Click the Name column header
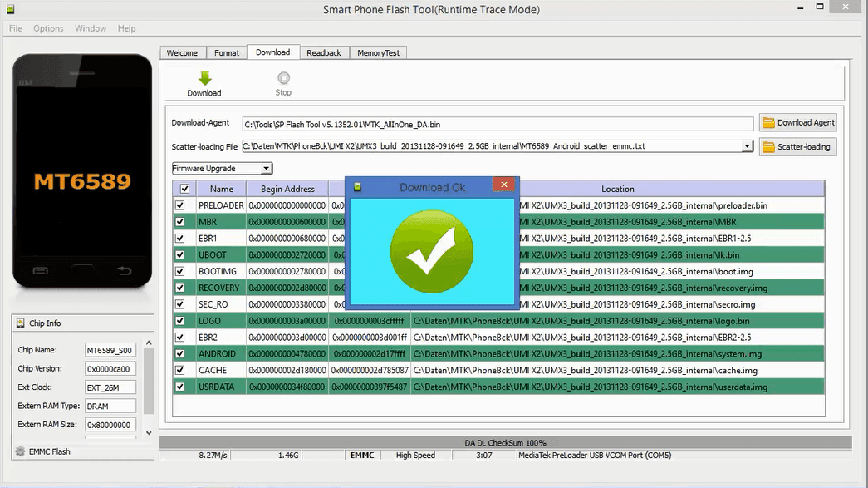The width and height of the screenshot is (868, 488). [x=222, y=189]
